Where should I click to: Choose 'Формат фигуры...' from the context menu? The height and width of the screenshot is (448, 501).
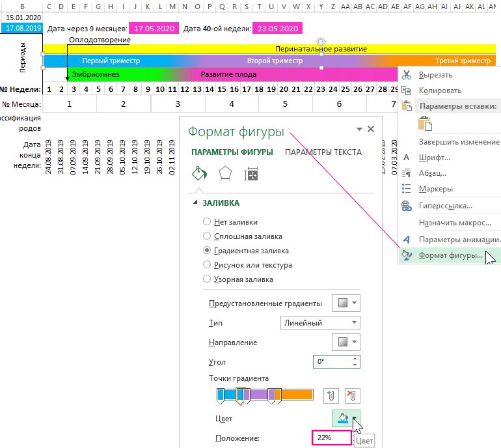[x=450, y=255]
